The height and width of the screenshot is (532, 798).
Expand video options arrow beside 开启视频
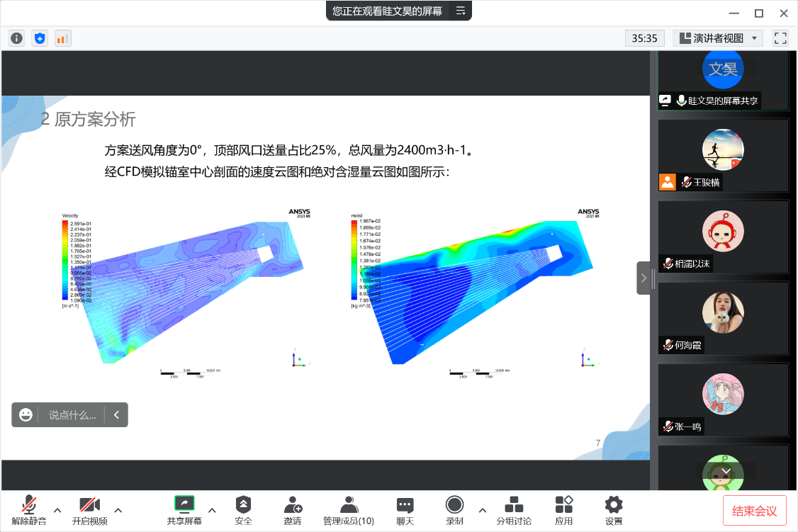point(118,509)
